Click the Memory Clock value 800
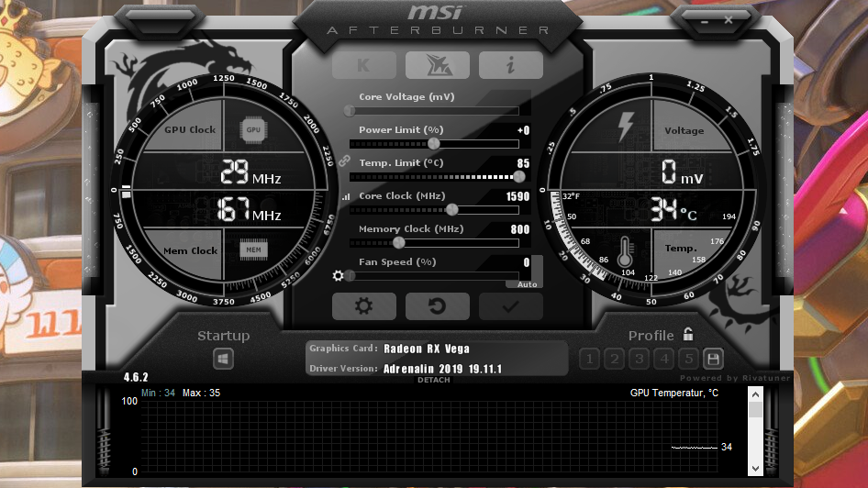 click(520, 229)
